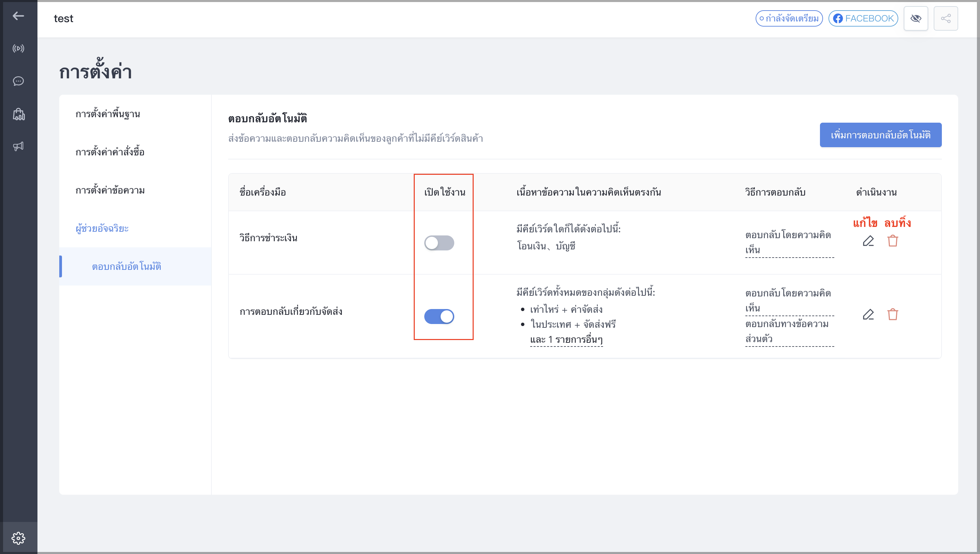Open the live broadcast sidebar icon
This screenshot has width=980, height=554.
coord(18,48)
